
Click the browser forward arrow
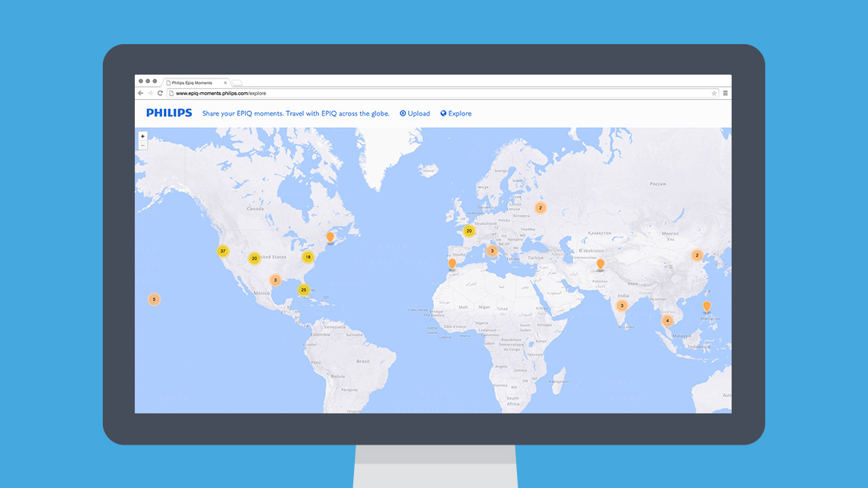pos(150,93)
